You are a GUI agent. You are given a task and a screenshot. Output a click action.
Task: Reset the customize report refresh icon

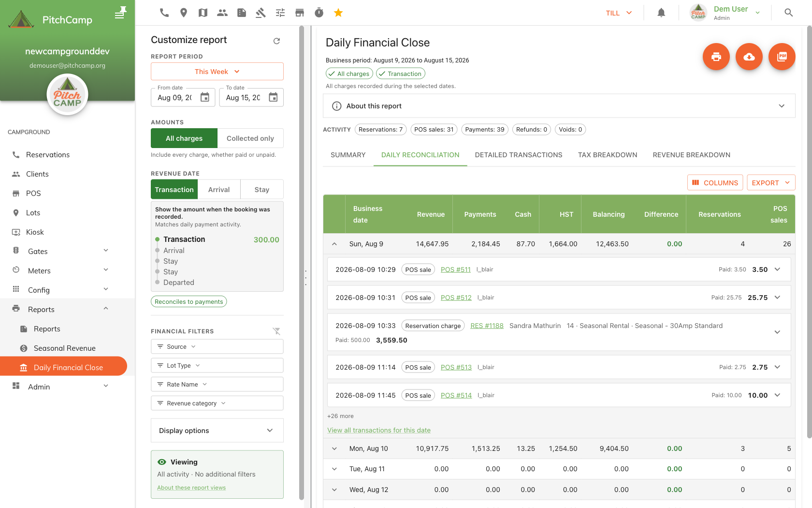pos(276,41)
